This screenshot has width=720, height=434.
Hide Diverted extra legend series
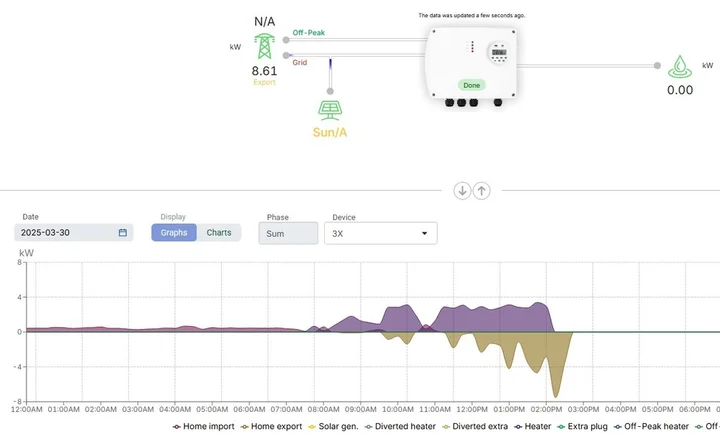click(476, 426)
